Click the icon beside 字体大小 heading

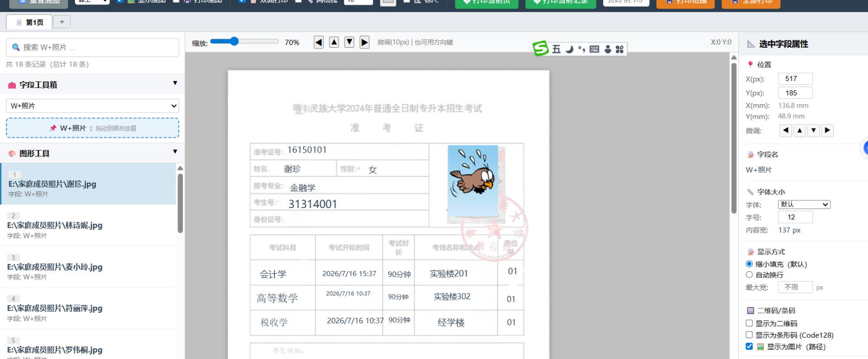[750, 192]
